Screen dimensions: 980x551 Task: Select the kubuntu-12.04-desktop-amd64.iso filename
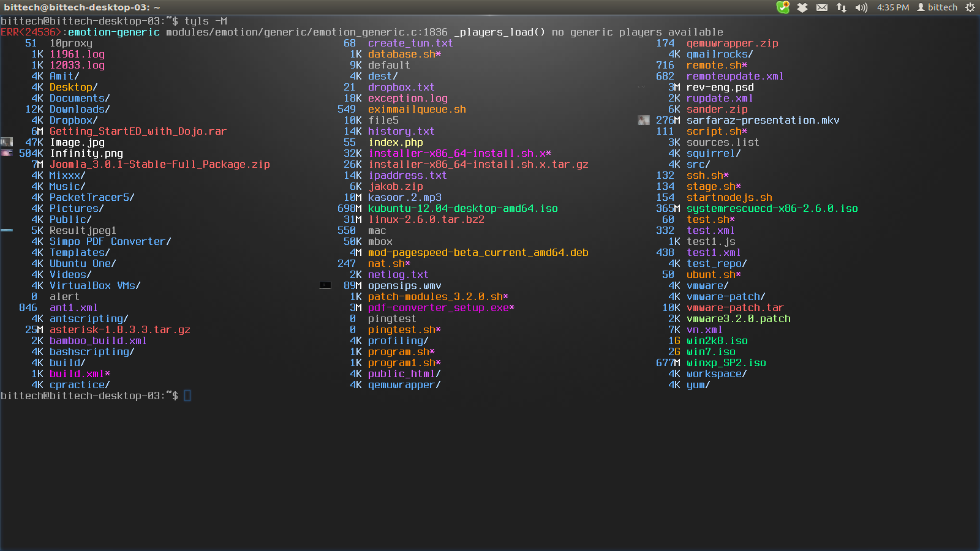[462, 208]
